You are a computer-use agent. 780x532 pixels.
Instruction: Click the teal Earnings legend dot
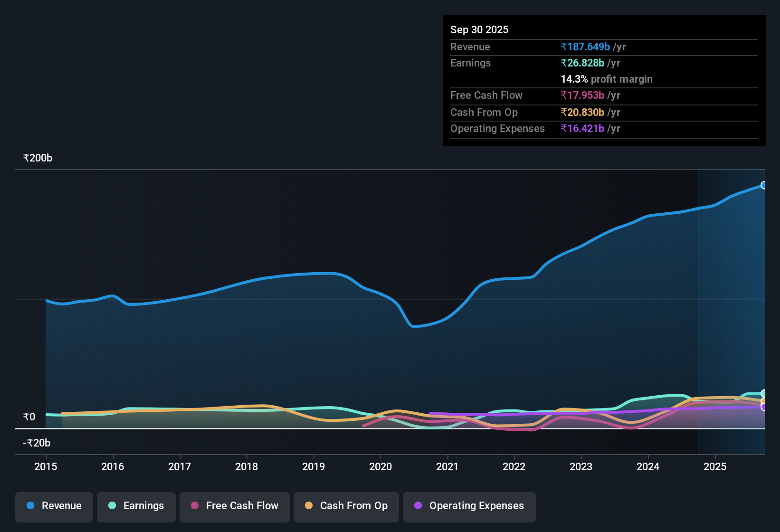pyautogui.click(x=112, y=506)
